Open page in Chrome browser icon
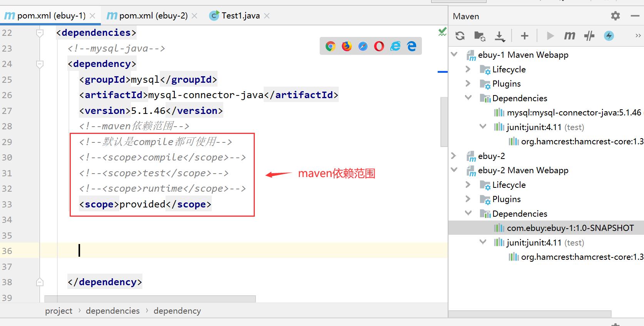 point(330,46)
